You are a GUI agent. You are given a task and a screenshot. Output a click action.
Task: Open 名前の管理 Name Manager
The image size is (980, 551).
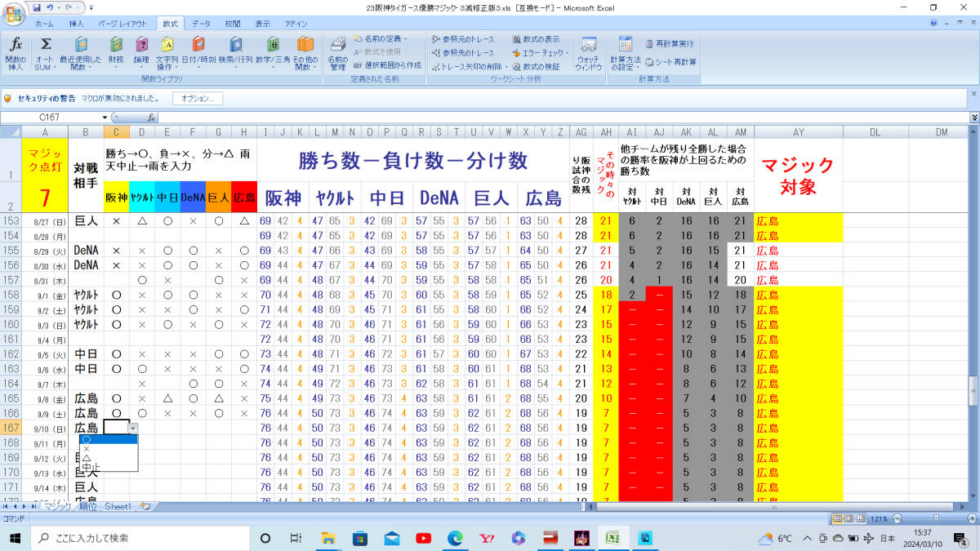coord(337,54)
